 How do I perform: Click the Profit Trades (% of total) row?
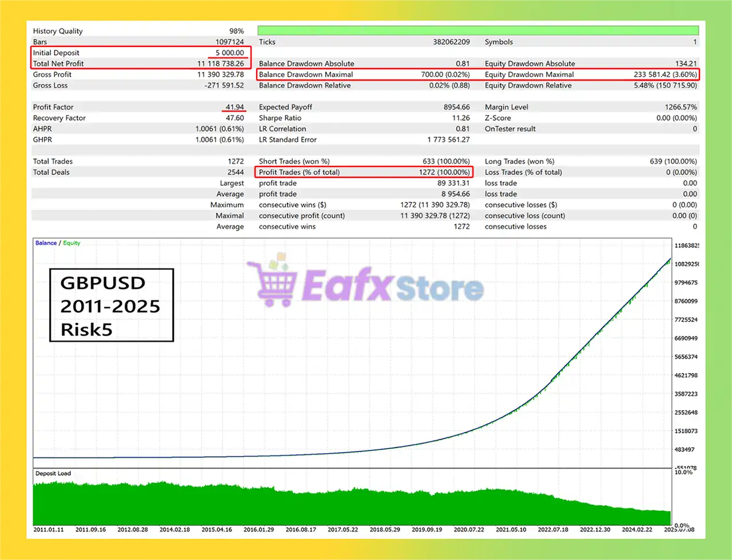[x=364, y=172]
